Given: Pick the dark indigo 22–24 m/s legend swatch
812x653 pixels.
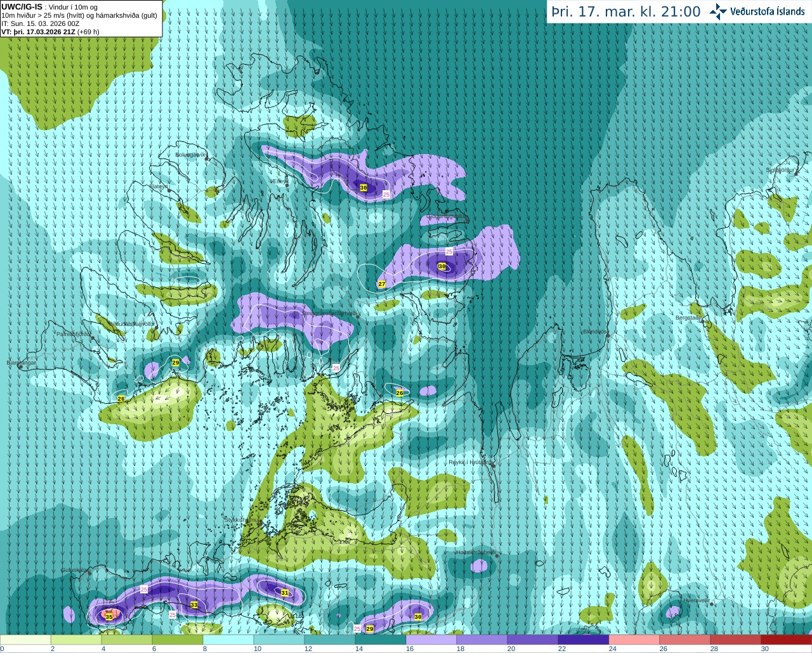Looking at the screenshot, I should pos(584,640).
